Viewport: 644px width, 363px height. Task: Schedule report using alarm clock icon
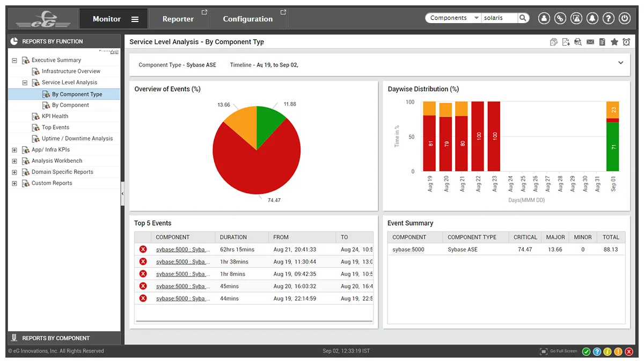click(x=626, y=42)
